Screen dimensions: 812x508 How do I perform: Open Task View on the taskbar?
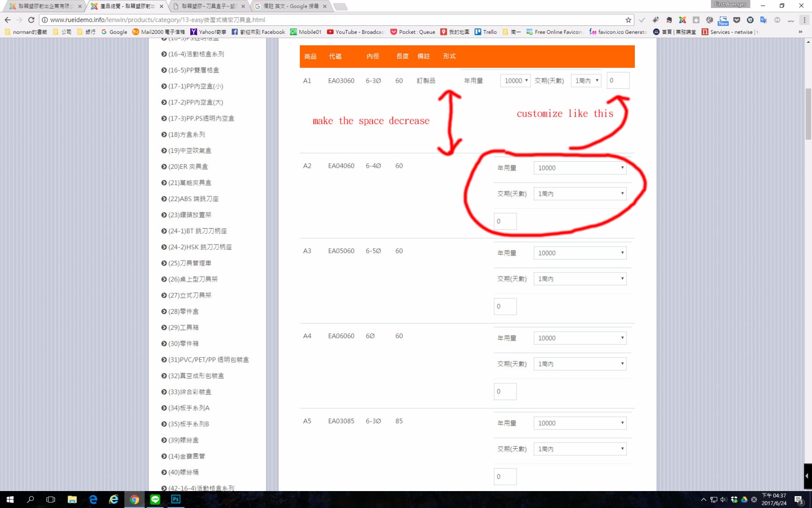tap(51, 500)
